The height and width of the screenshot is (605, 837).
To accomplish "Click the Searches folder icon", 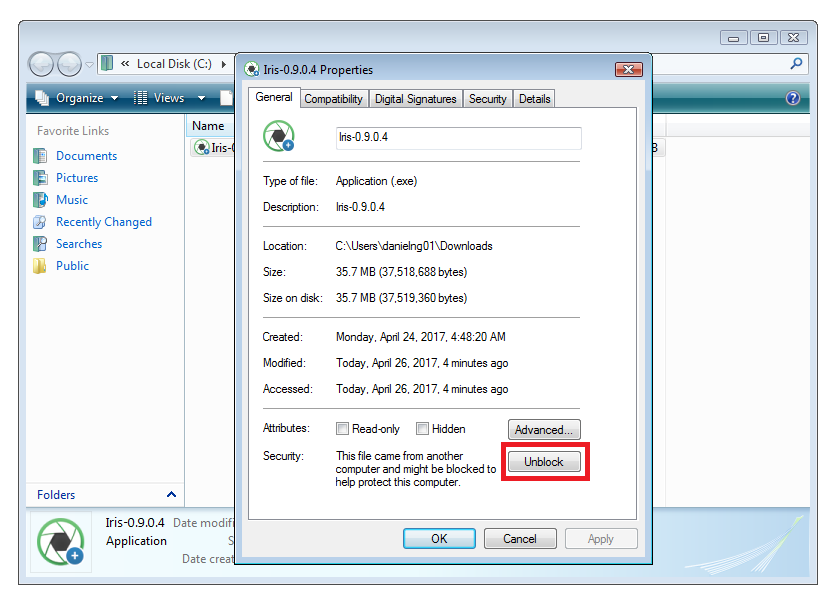I will point(41,243).
